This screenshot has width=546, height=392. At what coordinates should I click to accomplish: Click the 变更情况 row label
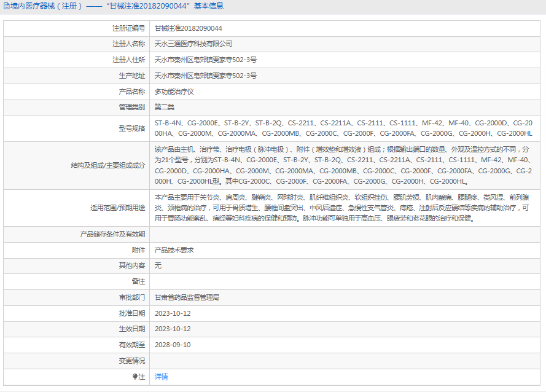(x=132, y=361)
